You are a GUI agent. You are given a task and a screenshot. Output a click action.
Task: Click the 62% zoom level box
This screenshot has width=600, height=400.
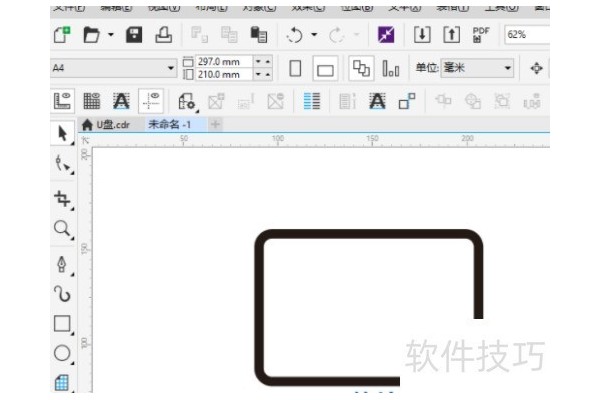[x=527, y=35]
